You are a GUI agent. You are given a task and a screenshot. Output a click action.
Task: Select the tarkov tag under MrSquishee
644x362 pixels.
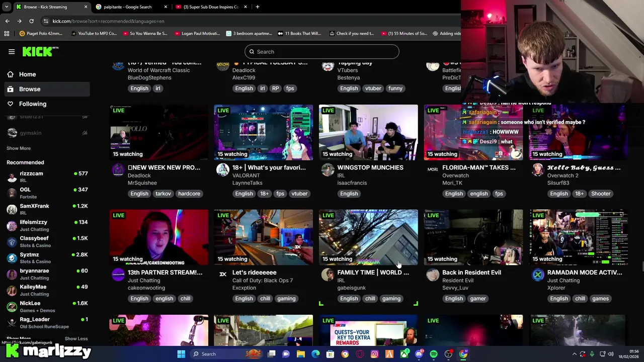coord(163,194)
